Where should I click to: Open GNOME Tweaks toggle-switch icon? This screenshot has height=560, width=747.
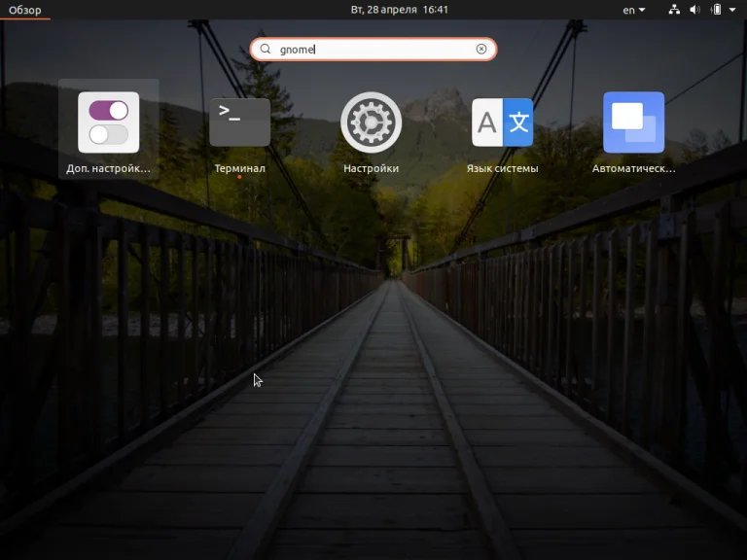(x=109, y=122)
